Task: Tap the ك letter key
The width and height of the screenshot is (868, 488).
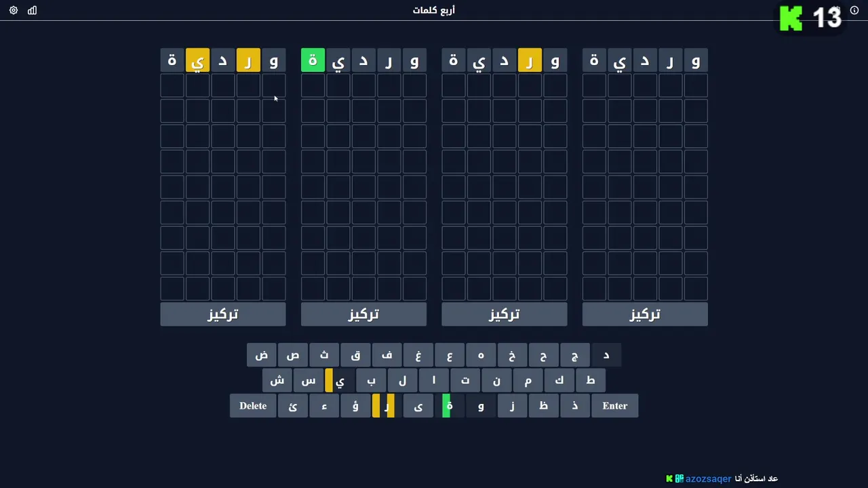Action: point(559,381)
